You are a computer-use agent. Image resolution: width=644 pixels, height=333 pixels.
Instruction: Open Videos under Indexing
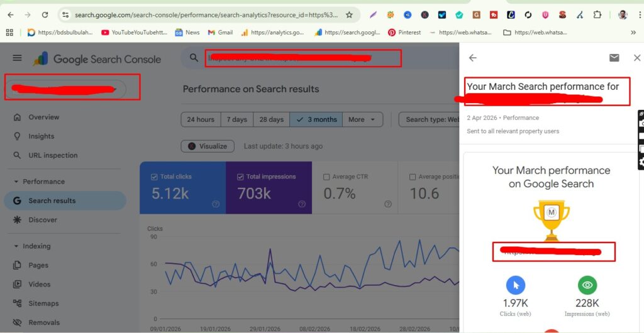(x=65, y=284)
